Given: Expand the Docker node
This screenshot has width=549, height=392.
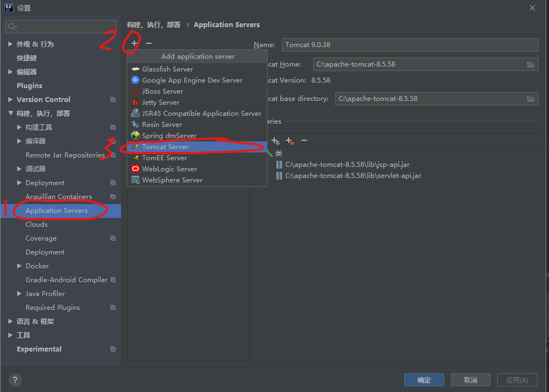Looking at the screenshot, I should (x=19, y=266).
